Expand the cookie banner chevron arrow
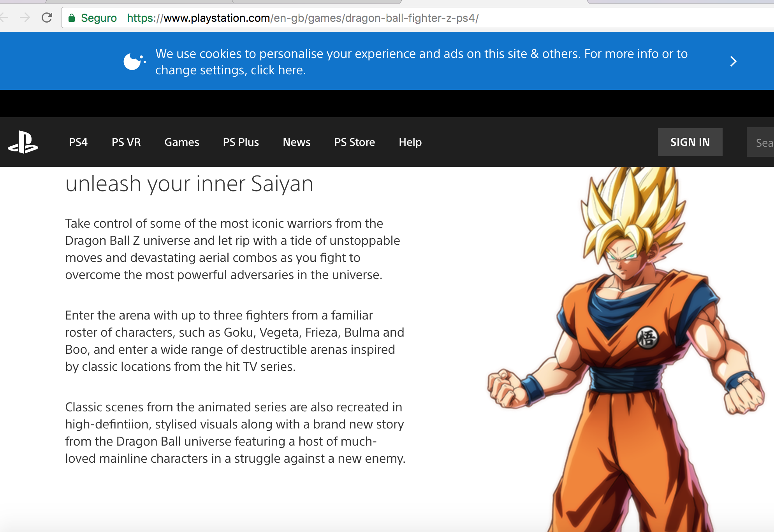 (x=733, y=61)
